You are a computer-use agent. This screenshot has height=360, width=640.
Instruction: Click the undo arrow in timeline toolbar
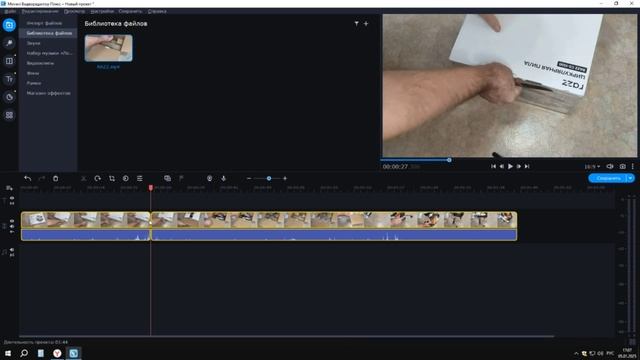click(x=27, y=178)
